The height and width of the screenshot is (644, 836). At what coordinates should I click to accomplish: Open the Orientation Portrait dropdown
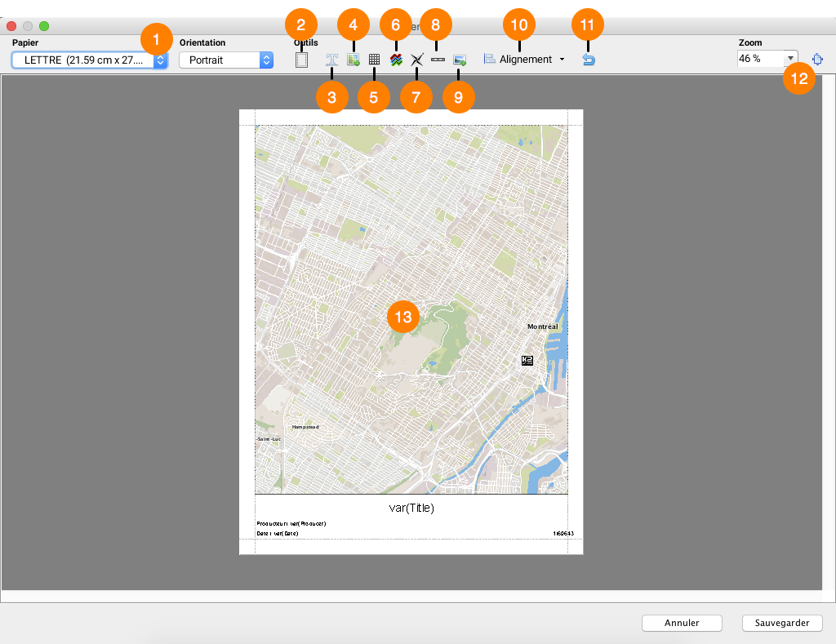tap(226, 60)
